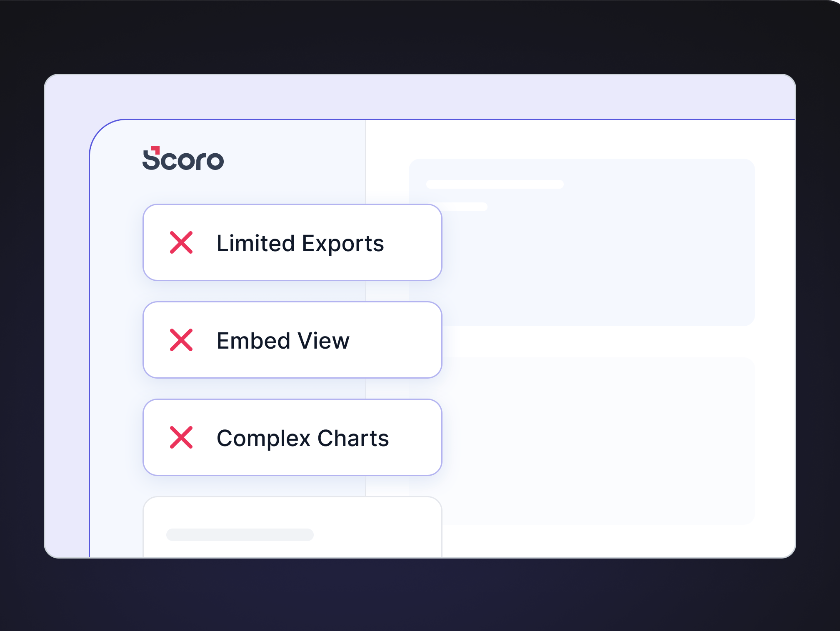Click the long white placeholder line
This screenshot has height=631, width=840.
coord(495,184)
